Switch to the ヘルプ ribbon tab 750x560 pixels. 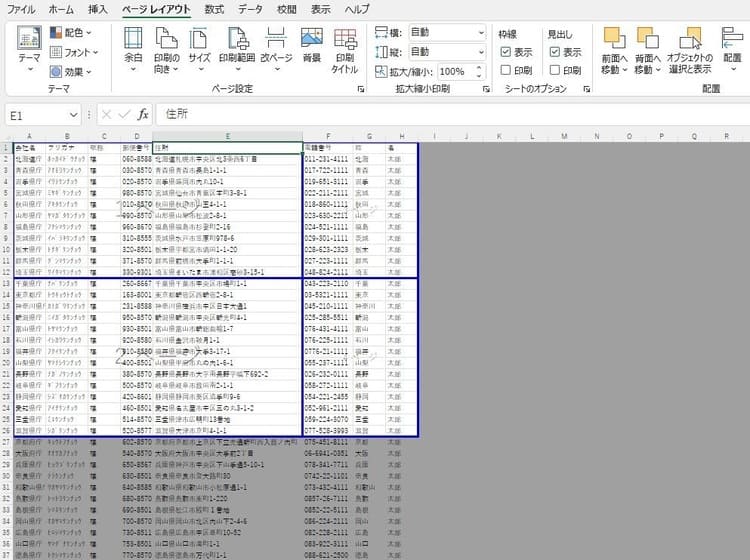[357, 9]
